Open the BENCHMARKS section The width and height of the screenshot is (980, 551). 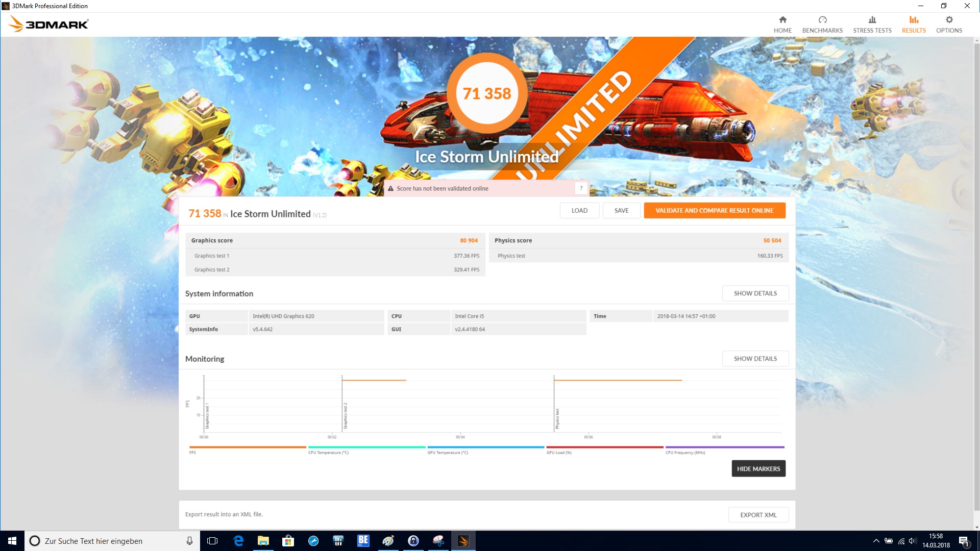(822, 24)
